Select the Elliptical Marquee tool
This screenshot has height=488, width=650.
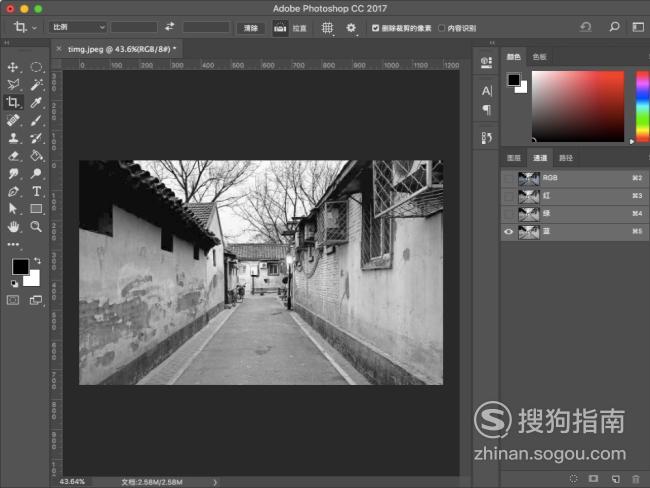[36, 67]
